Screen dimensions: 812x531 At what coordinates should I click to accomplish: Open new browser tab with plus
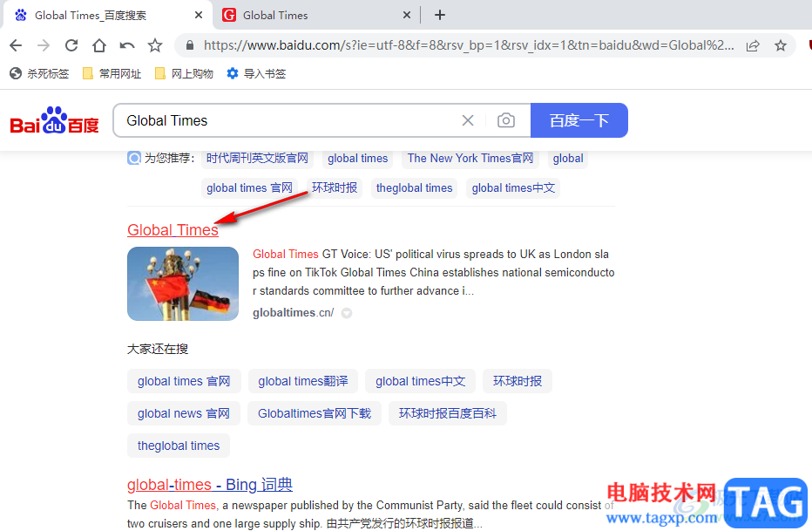(x=440, y=15)
